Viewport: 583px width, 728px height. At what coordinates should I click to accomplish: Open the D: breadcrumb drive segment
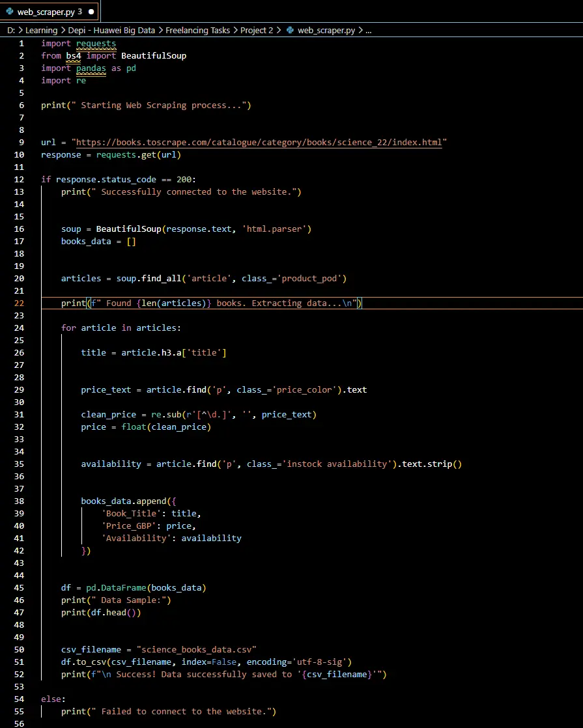pos(11,30)
